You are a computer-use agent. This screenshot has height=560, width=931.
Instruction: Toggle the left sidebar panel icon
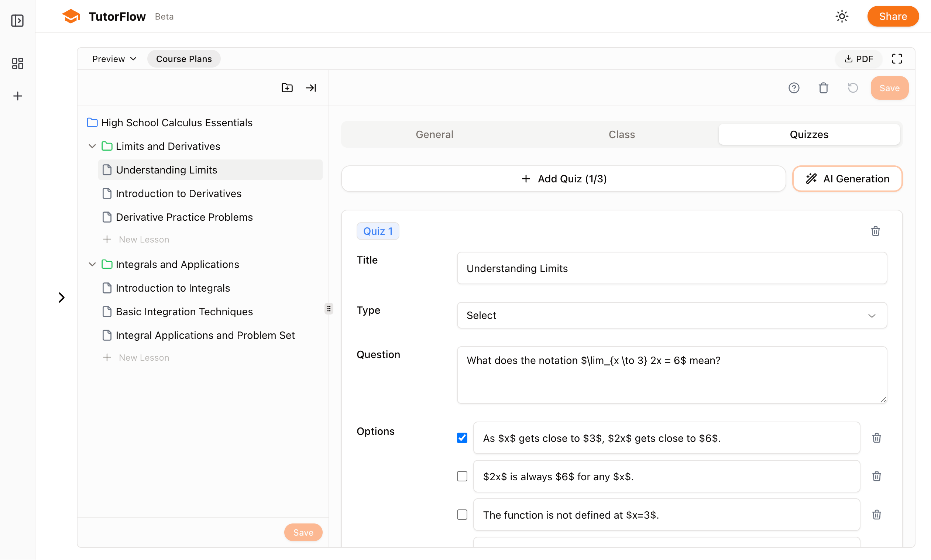click(17, 20)
